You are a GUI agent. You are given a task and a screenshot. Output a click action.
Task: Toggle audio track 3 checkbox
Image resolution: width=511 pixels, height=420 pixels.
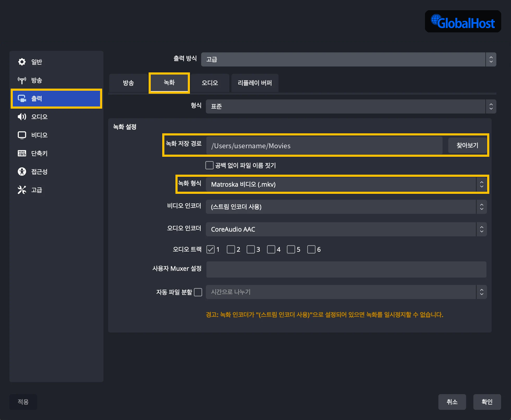tap(251, 249)
